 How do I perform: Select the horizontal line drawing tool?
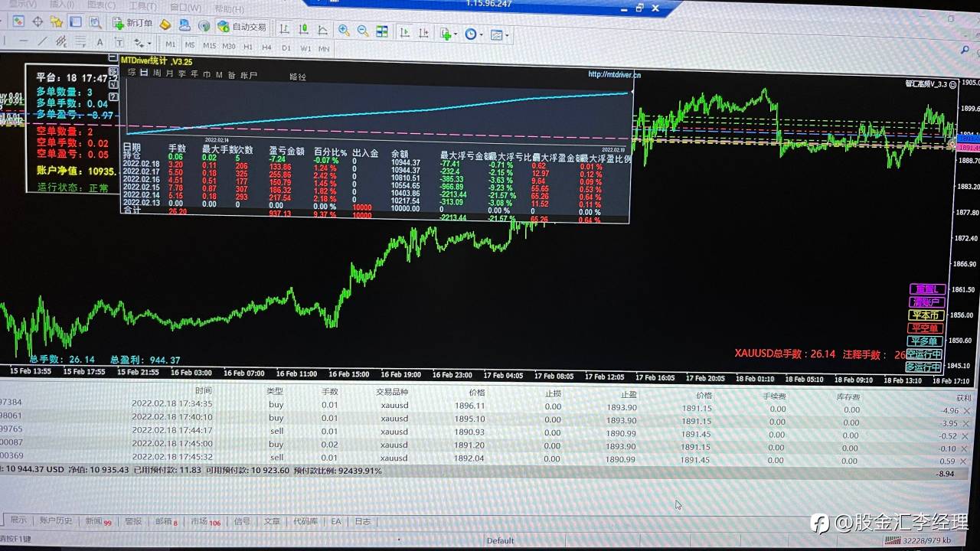coord(23,41)
